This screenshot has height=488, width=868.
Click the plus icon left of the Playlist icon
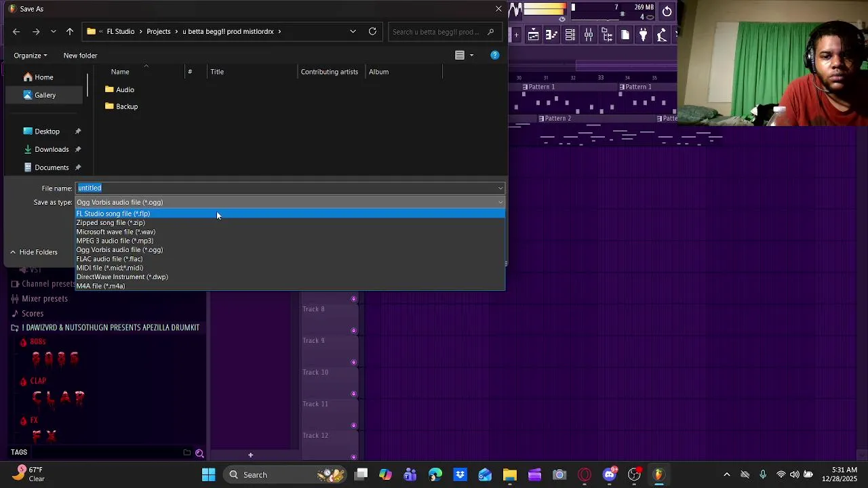517,35
